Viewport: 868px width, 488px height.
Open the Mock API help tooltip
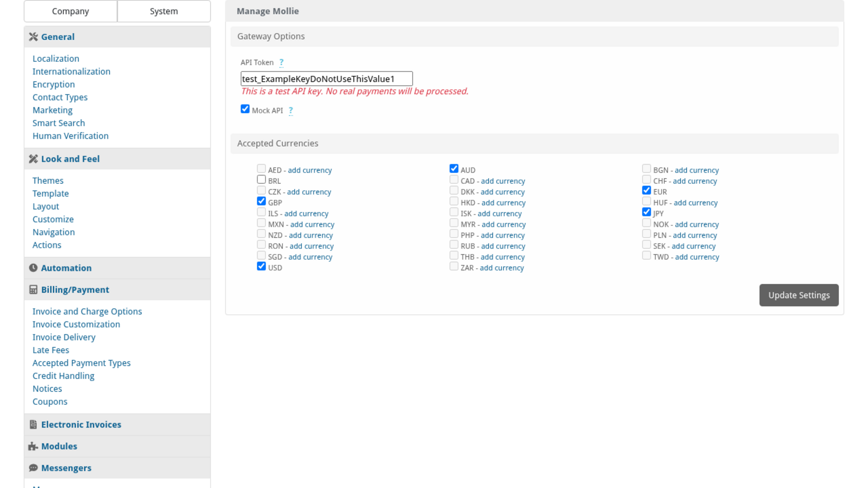point(291,111)
